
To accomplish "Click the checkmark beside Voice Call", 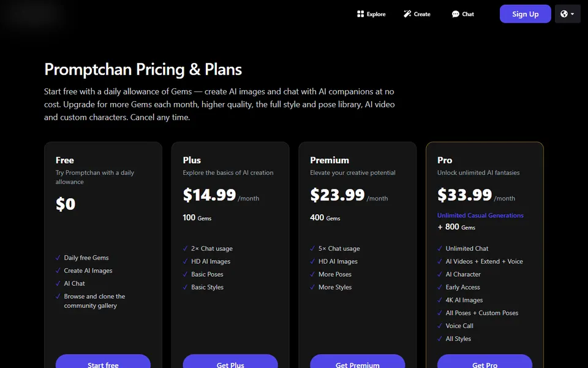I will (x=440, y=326).
